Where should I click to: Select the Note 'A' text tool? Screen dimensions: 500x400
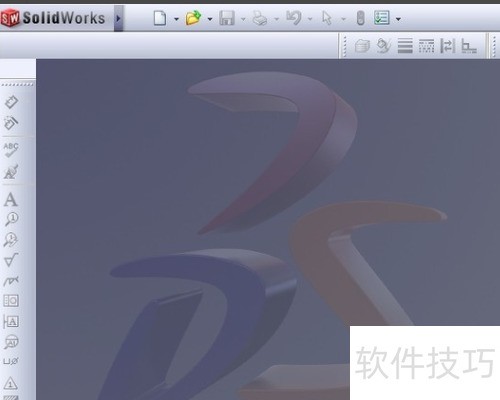11,200
